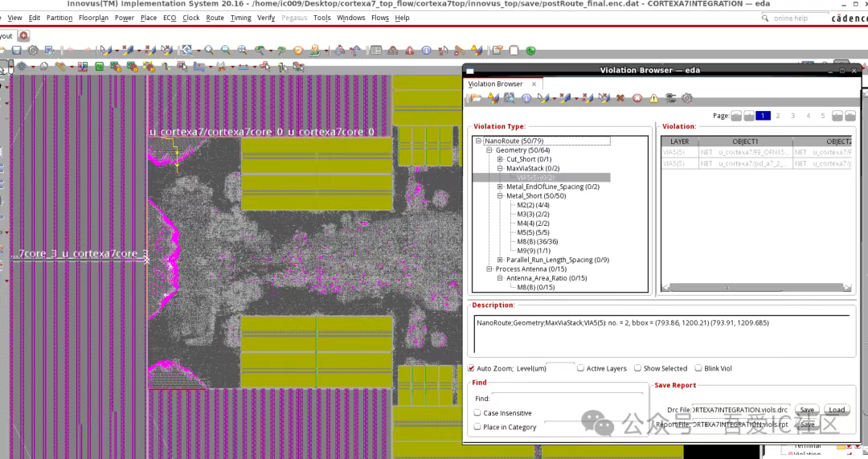Select the M2(2) (4/4) tree item
This screenshot has width=868, height=459.
point(533,205)
